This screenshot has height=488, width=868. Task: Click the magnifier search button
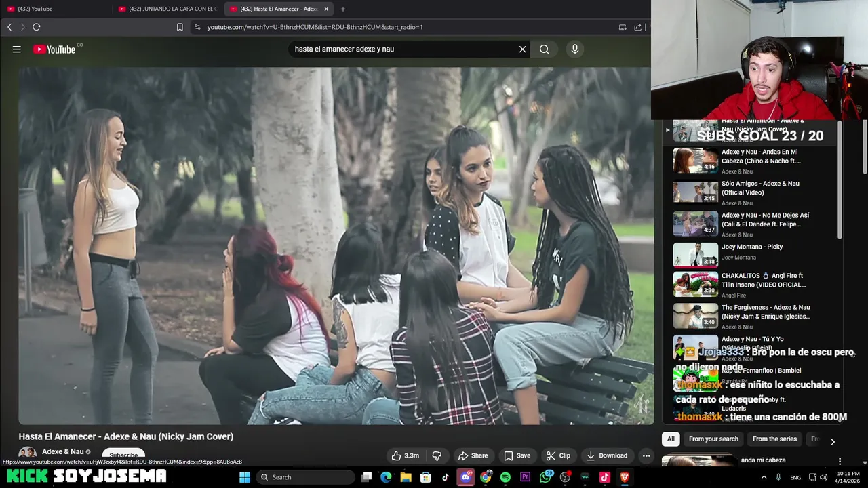544,49
